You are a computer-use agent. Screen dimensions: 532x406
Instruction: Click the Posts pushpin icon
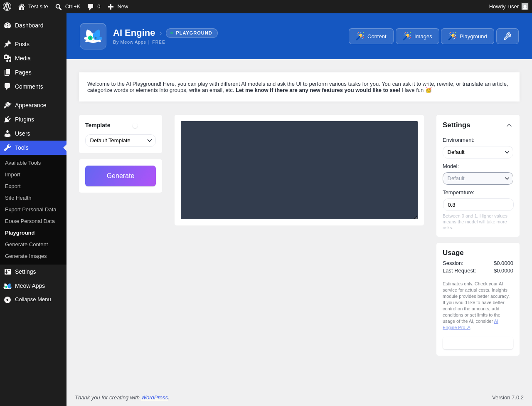[x=7, y=44]
